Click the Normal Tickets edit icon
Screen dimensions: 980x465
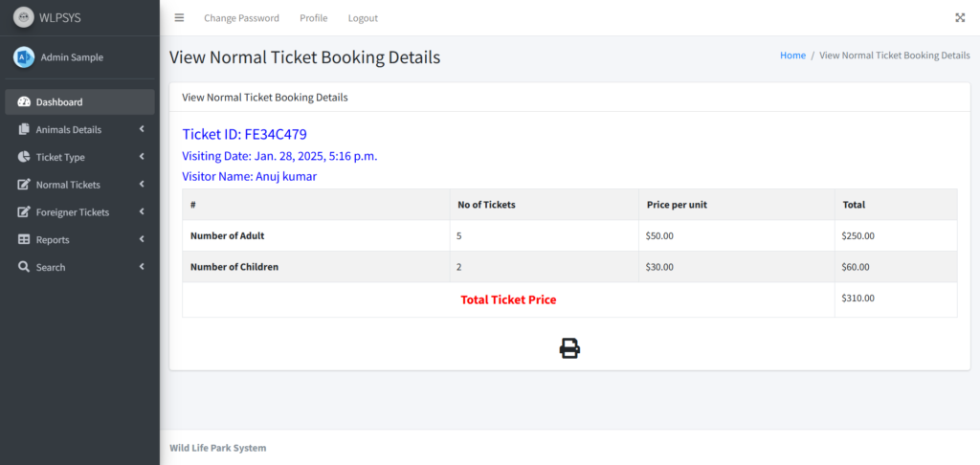(x=24, y=185)
